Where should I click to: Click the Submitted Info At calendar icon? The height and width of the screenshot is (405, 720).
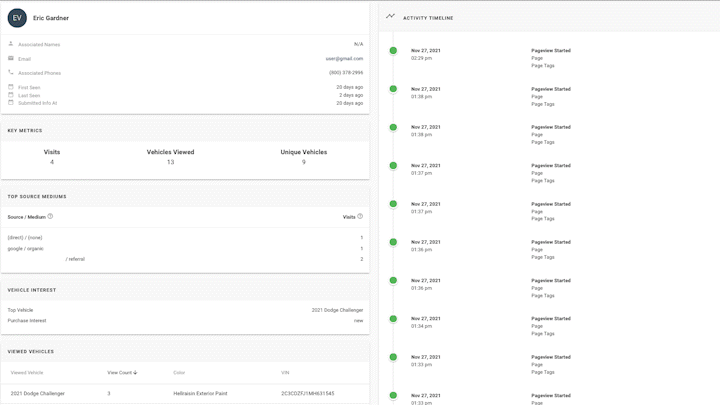click(x=11, y=102)
